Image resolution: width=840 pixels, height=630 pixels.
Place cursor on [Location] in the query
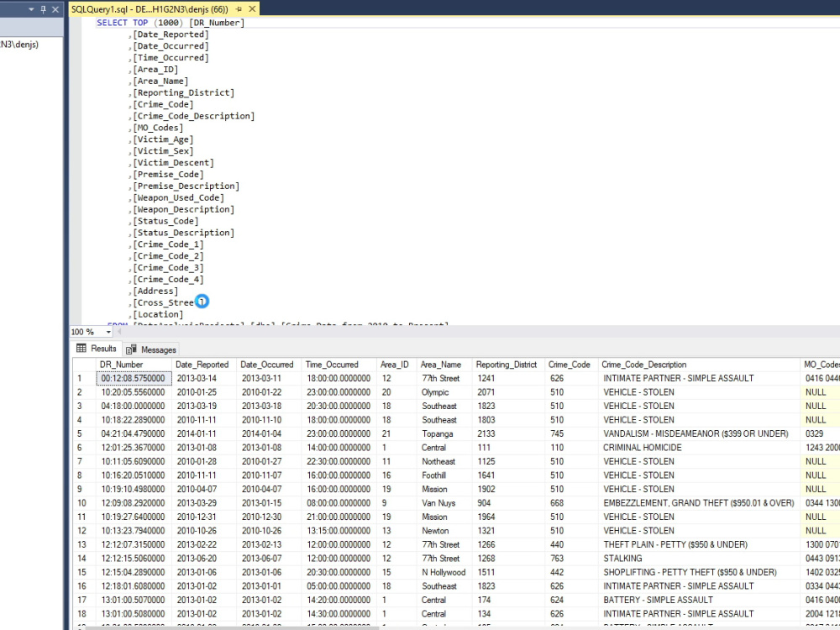(x=158, y=314)
